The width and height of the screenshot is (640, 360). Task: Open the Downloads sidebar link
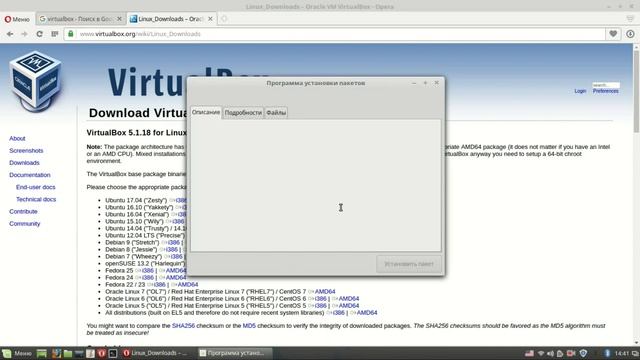click(24, 162)
